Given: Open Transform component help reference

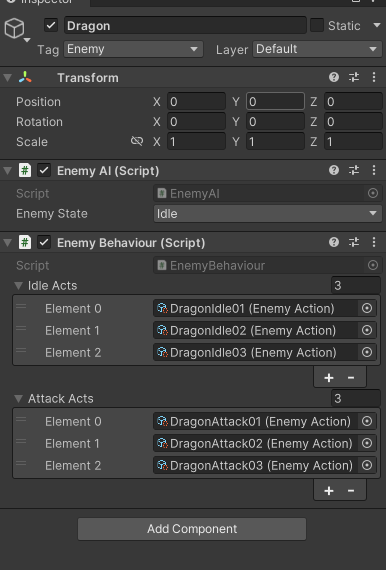Looking at the screenshot, I should pos(334,77).
